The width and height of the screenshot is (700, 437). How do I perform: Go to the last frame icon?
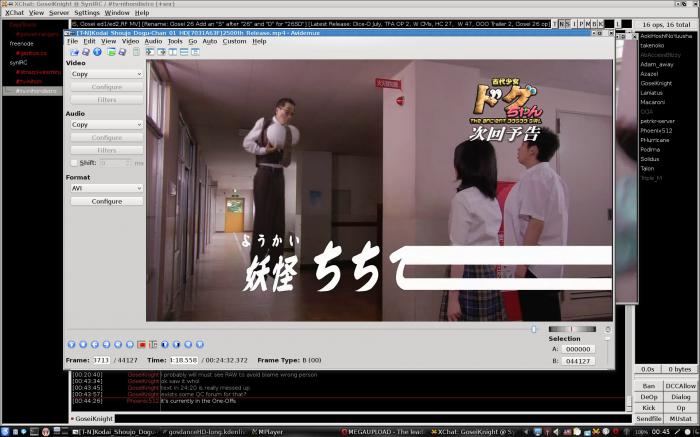coord(200,345)
